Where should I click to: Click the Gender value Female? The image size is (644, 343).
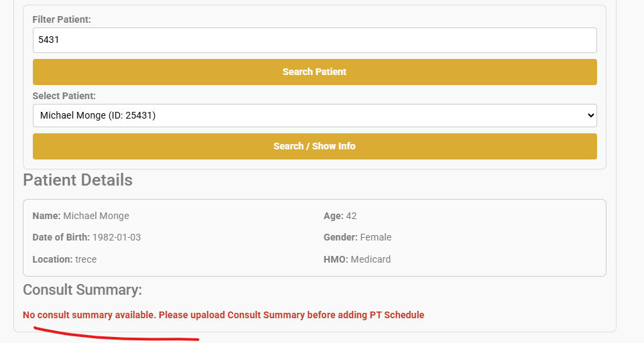click(x=375, y=237)
